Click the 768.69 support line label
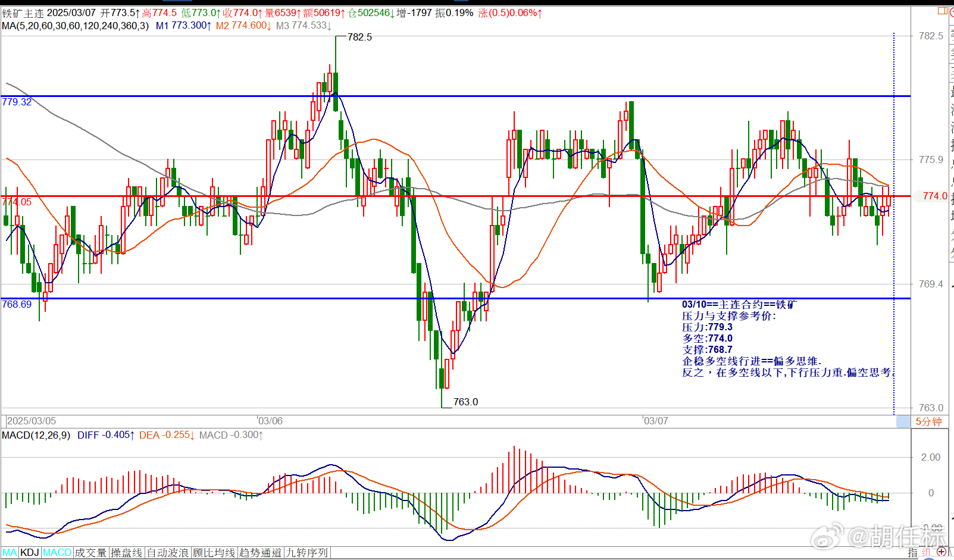This screenshot has height=560, width=954. tap(17, 304)
